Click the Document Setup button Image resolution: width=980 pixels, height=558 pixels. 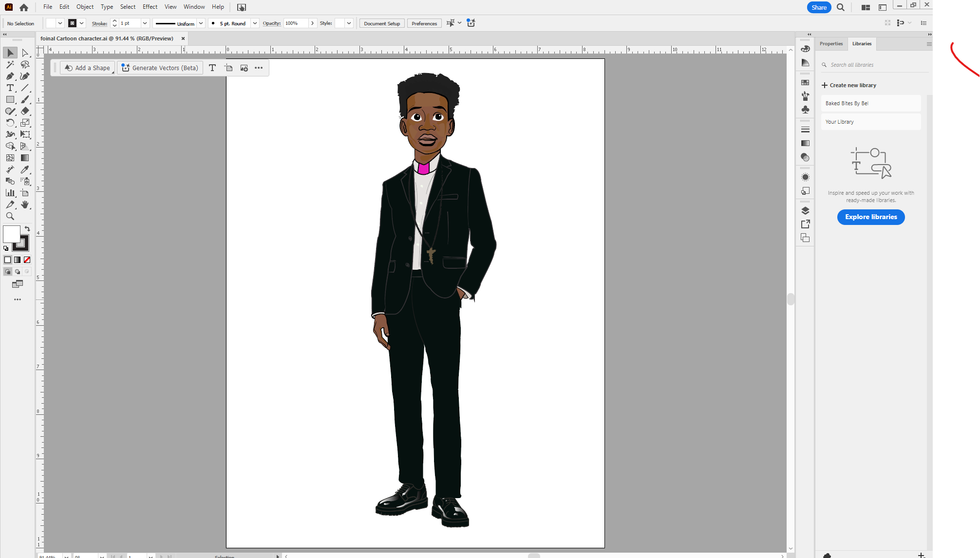[x=381, y=23]
